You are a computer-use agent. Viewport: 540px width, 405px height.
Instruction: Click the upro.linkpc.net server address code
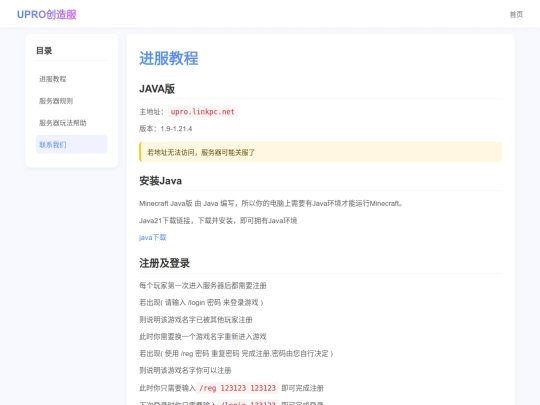point(202,112)
